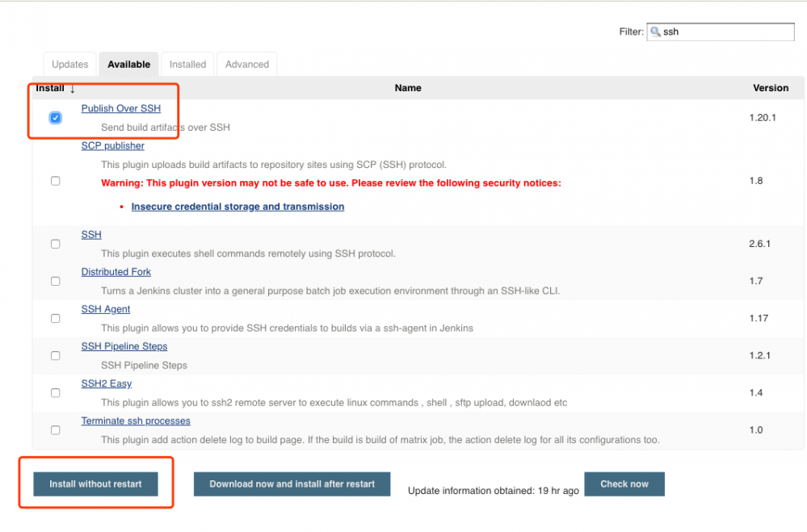
Task: Open the Insecure credential storage security notice
Action: coord(237,206)
